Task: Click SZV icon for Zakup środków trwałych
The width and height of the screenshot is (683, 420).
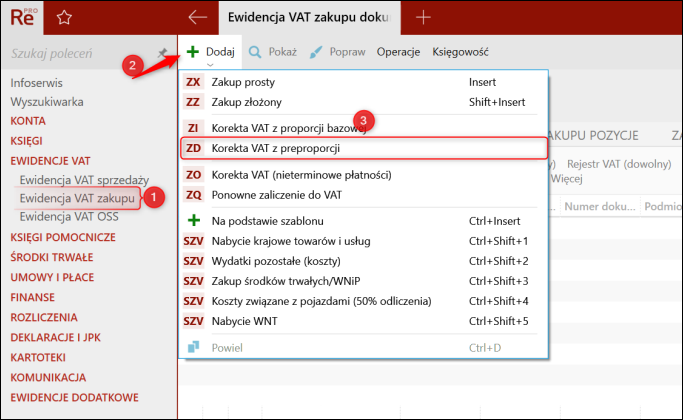Action: click(x=193, y=281)
